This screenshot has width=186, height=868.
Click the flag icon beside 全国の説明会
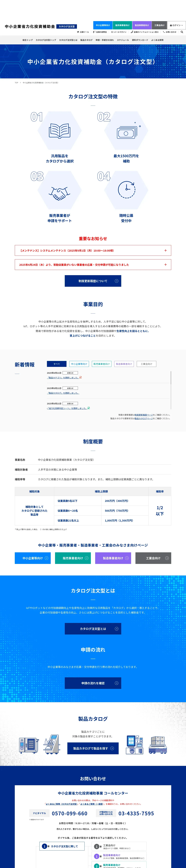pos(94,32)
